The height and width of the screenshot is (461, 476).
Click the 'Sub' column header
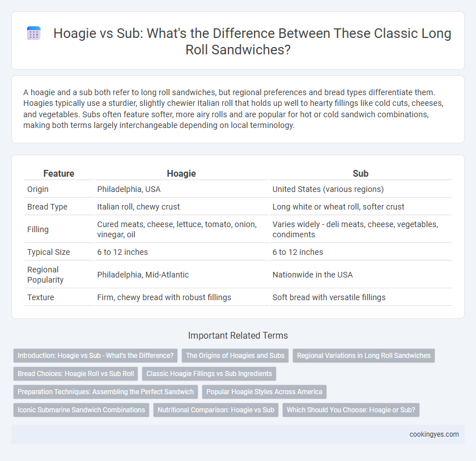coord(360,173)
